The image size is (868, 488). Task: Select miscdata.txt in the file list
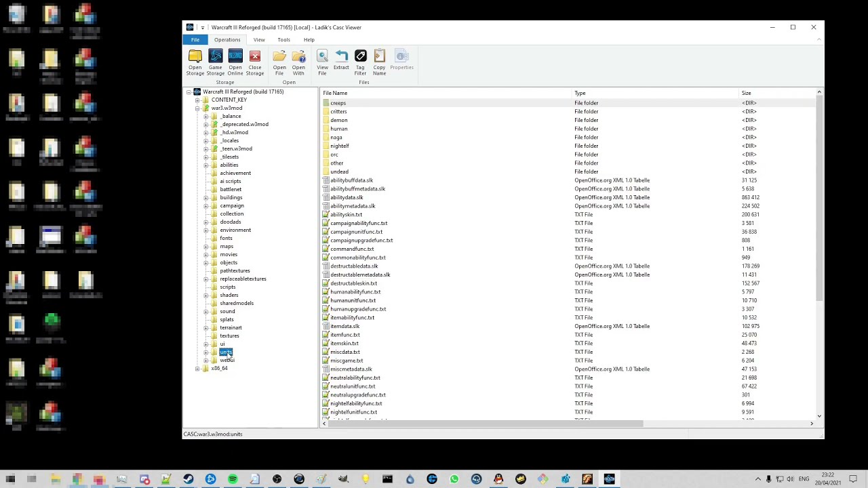coord(568,352)
